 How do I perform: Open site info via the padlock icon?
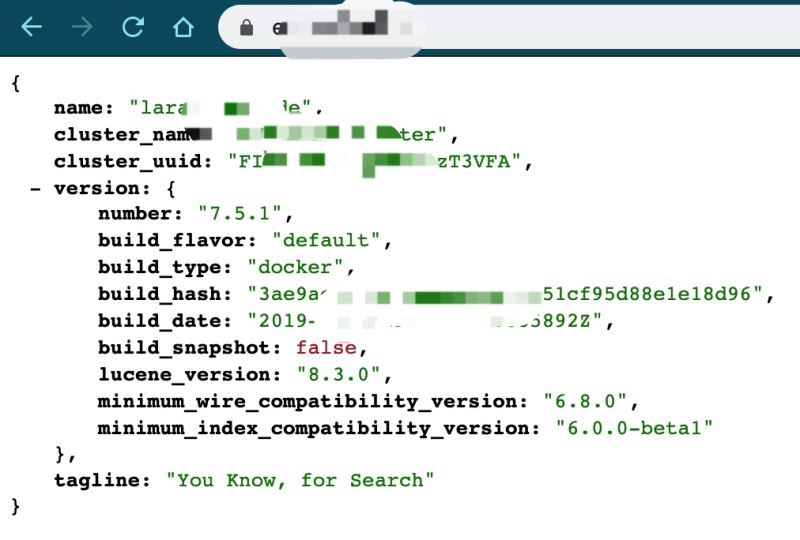246,29
